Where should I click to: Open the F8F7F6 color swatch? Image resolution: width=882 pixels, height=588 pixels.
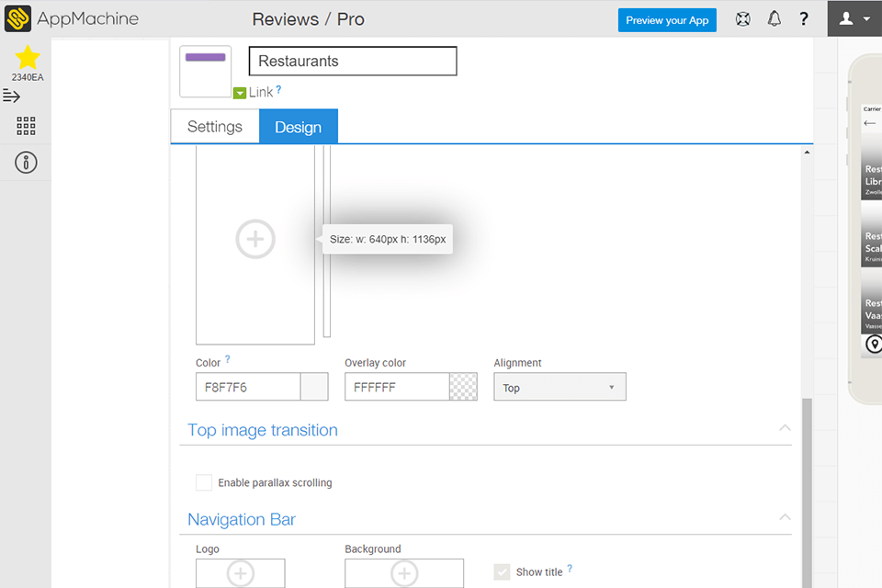(314, 387)
